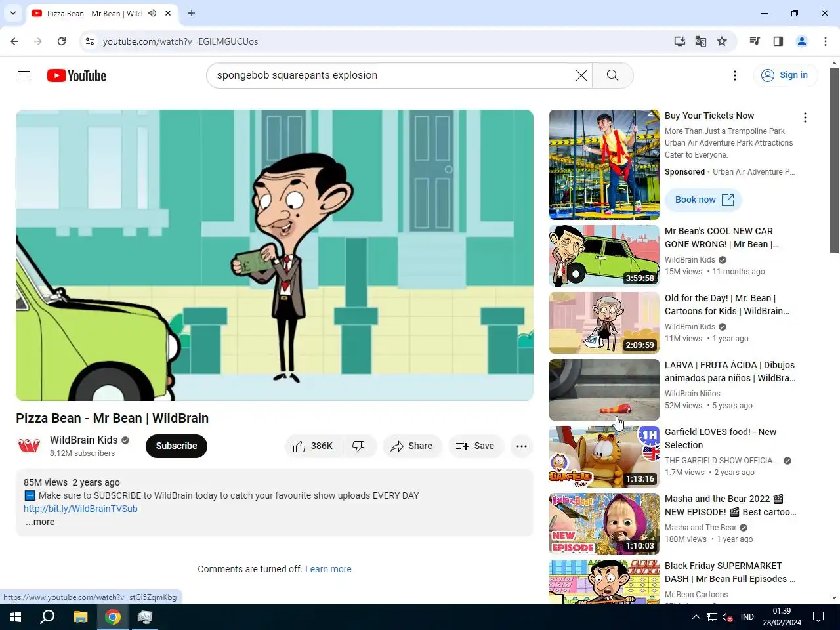Follow the Learn more comments link
Viewport: 840px width, 630px height.
328,569
